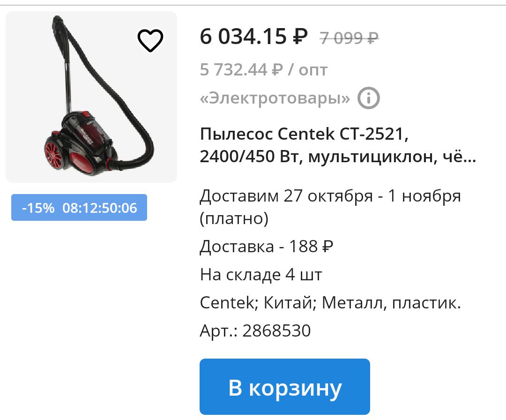Image resolution: width=506 pixels, height=420 pixels.
Task: Click the red wheel of the vacuum in the photo
Action: [x=53, y=156]
